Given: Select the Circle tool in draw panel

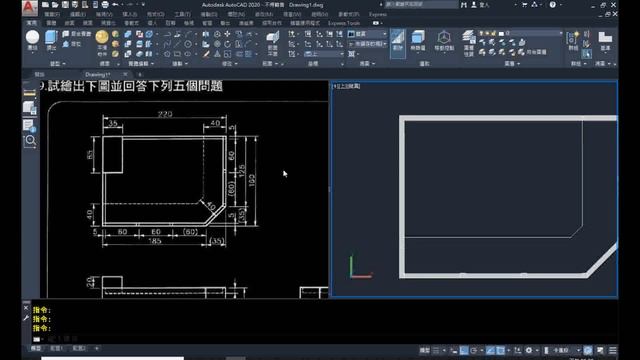Looking at the screenshot, I should click(x=188, y=44).
